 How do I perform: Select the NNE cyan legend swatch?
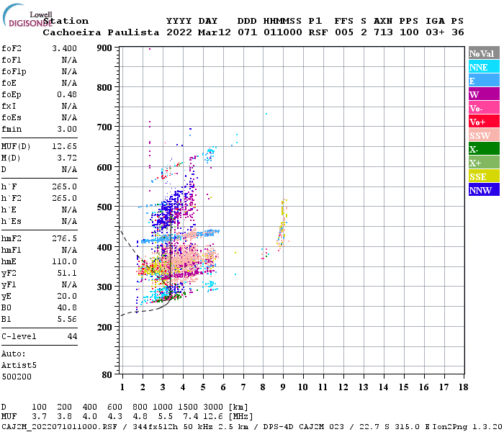click(484, 67)
